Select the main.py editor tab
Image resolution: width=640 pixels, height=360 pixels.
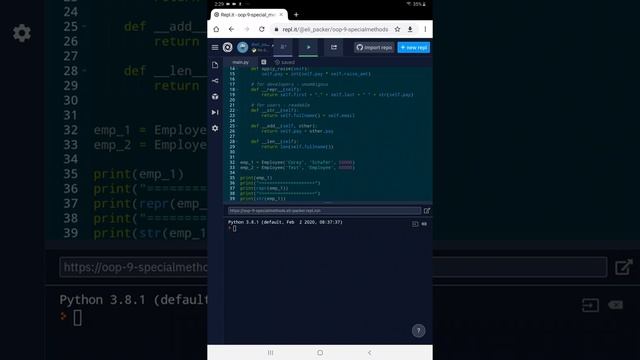pos(240,62)
